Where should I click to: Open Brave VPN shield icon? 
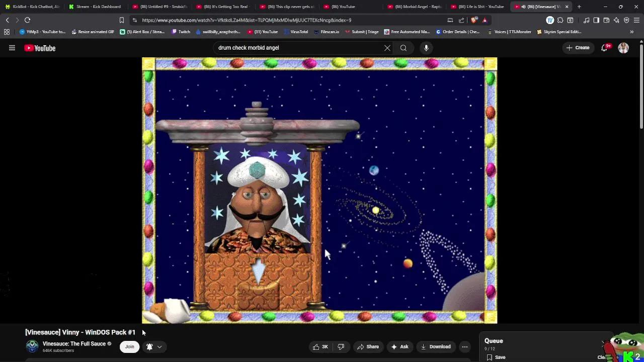click(626, 20)
